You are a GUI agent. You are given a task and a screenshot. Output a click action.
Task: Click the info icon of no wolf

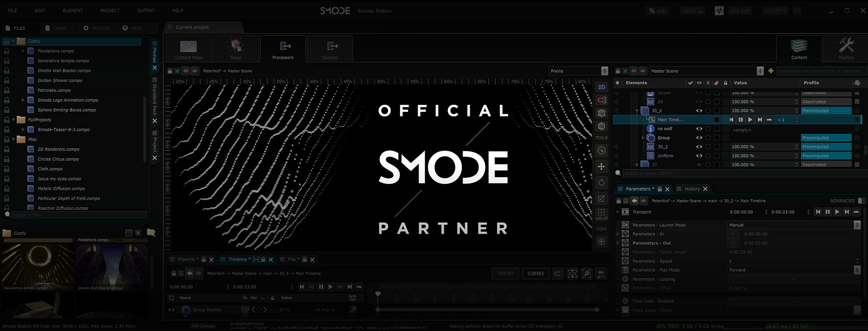point(651,129)
